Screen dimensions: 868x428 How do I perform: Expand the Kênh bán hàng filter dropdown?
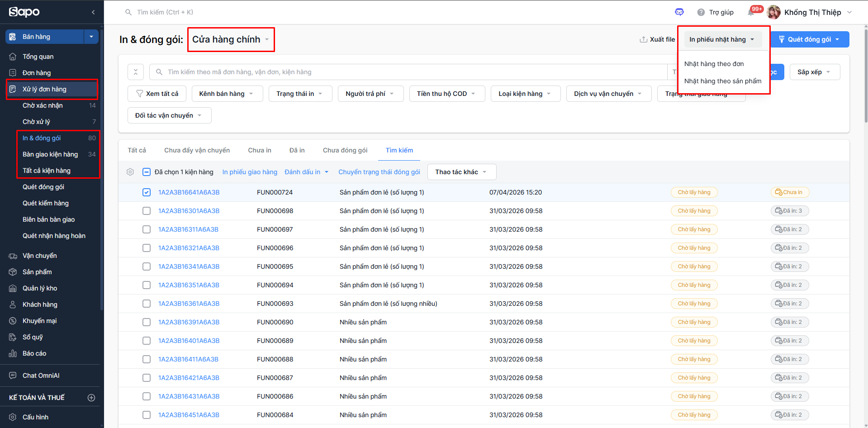pyautogui.click(x=227, y=94)
